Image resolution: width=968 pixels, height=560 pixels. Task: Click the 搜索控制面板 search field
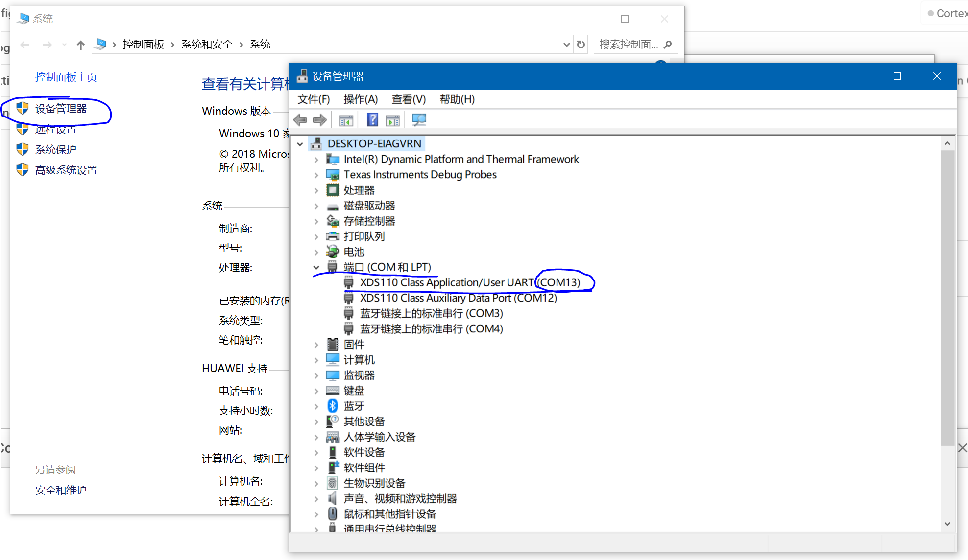(x=635, y=45)
